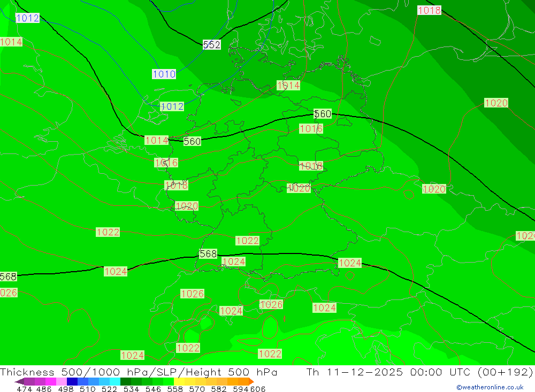Click the 534 legend value
Viewport: 535px width, 392px height.
click(x=131, y=389)
